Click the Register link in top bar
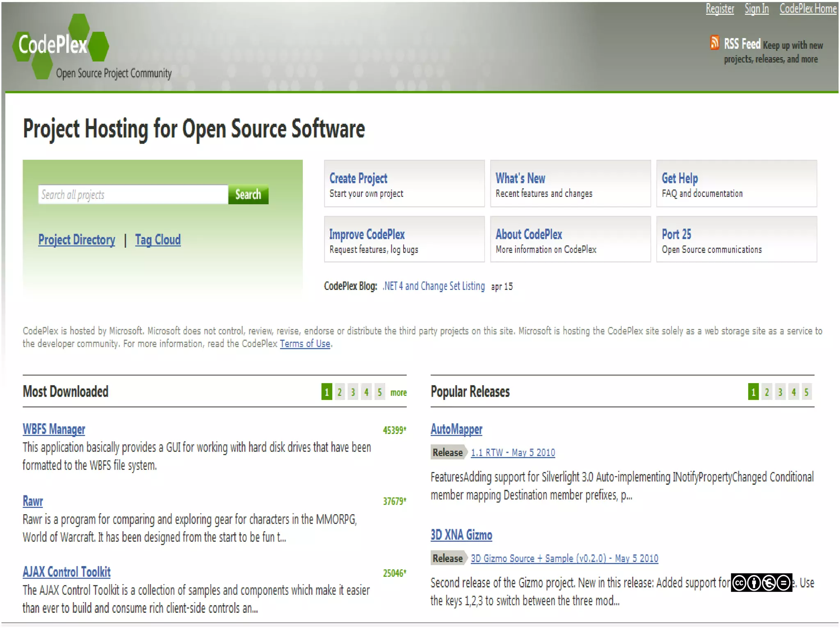This screenshot has width=840, height=630. point(719,9)
